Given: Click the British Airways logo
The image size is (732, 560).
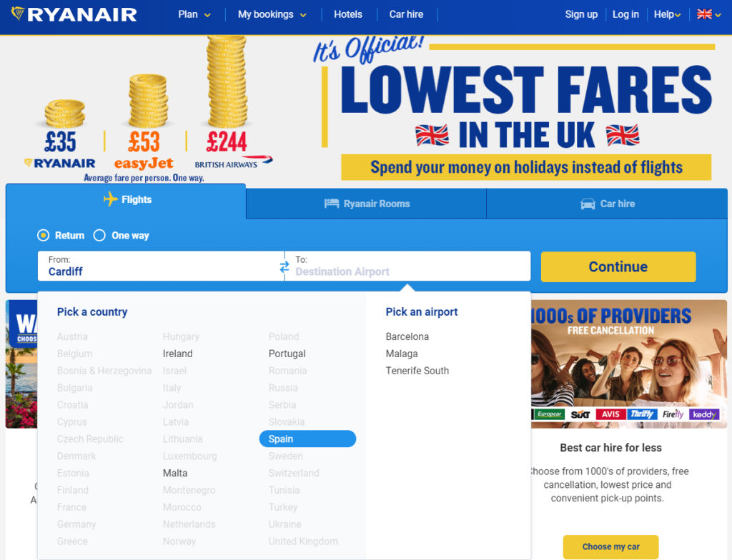Looking at the screenshot, I should tap(234, 162).
